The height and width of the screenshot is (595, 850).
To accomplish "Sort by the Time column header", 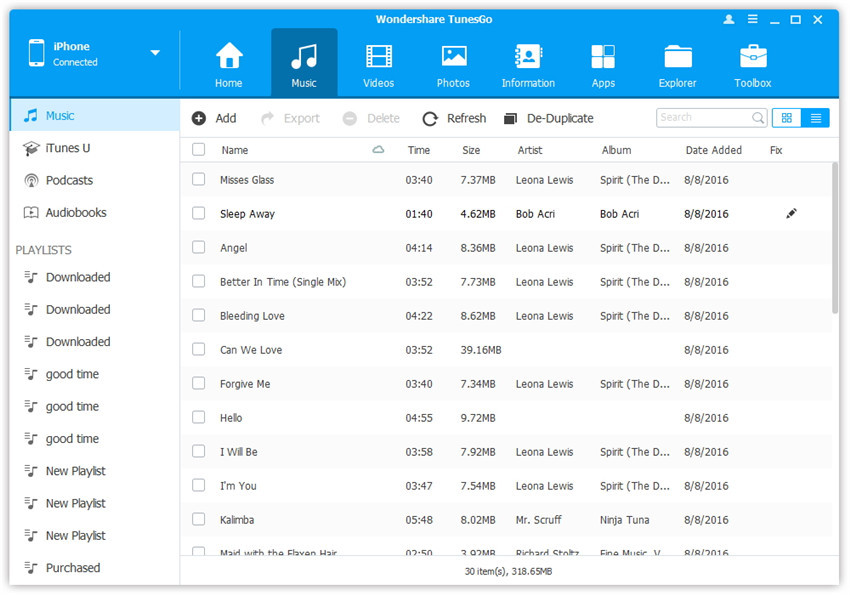I will click(418, 150).
